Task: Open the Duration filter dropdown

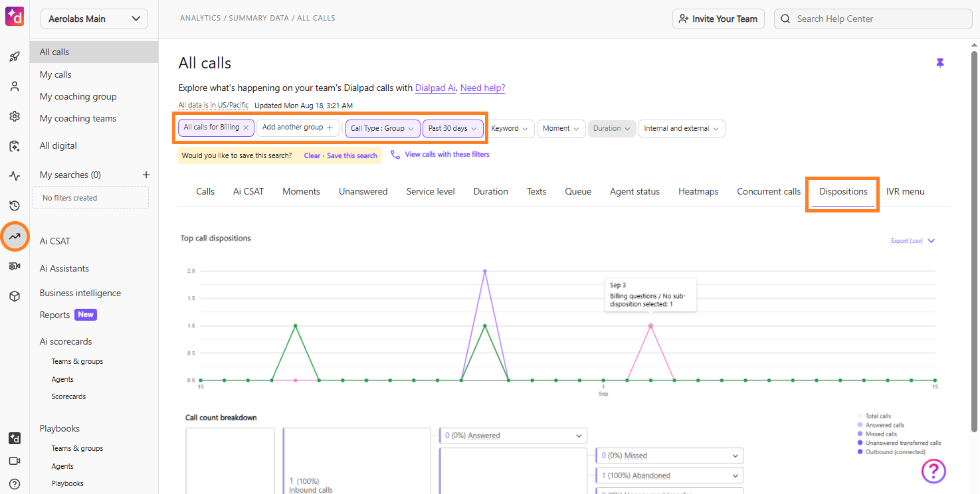Action: pos(611,128)
